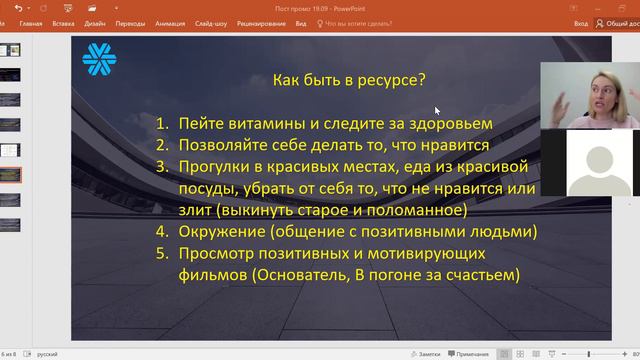The image size is (640, 360).
Task: Click line 'Просмотр позитивных и мотивирующих'
Action: 332,253
